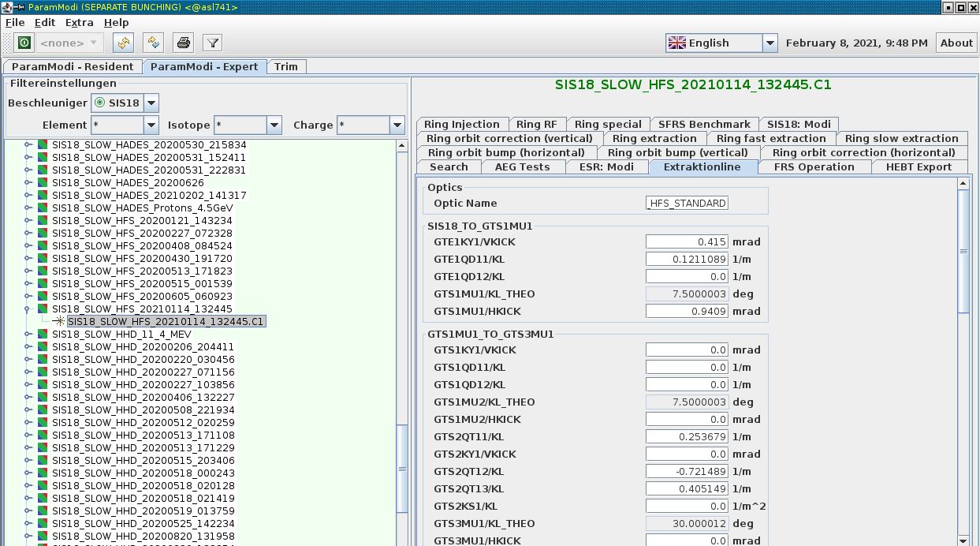Click the About button
This screenshot has width=980, height=546.
pyautogui.click(x=956, y=43)
